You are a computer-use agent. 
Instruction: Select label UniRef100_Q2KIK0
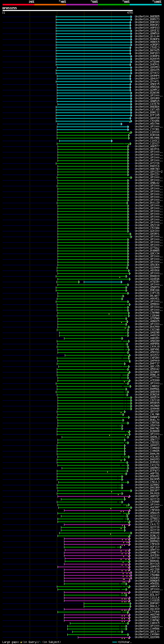(x=147, y=231)
